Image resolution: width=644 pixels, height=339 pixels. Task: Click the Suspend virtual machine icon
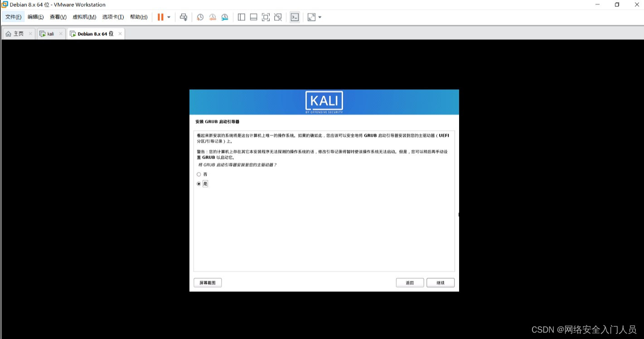coord(160,17)
